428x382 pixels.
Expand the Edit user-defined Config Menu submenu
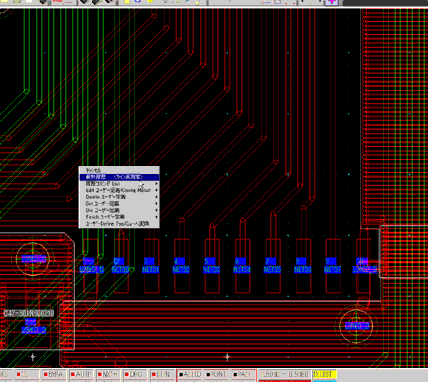119,190
